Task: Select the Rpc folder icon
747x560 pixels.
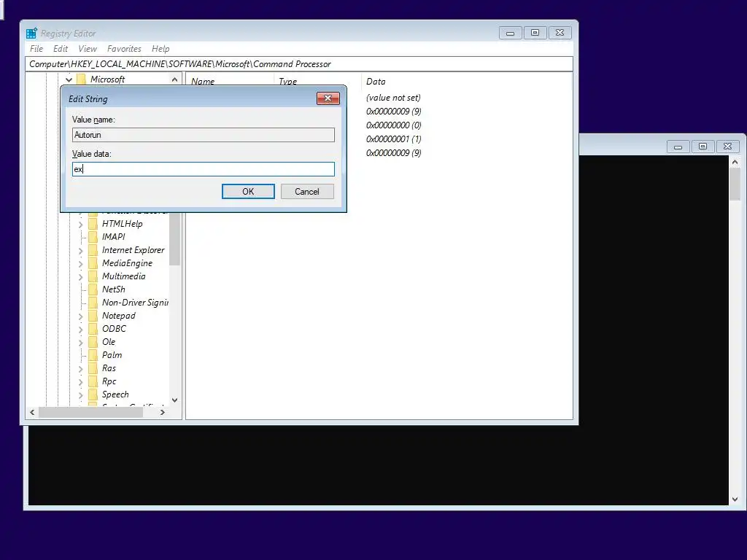Action: 93,381
